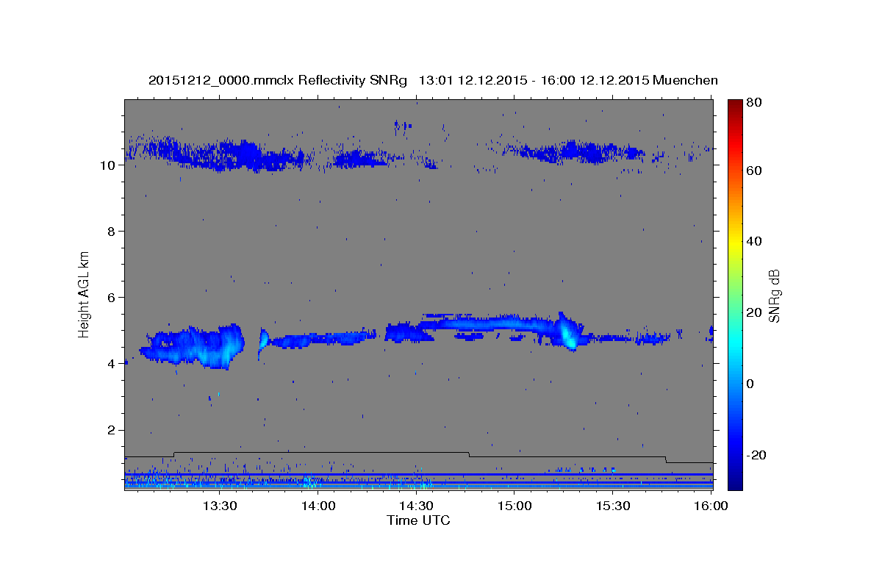Click the plot title text
The width and height of the screenshot is (882, 588).
click(433, 80)
